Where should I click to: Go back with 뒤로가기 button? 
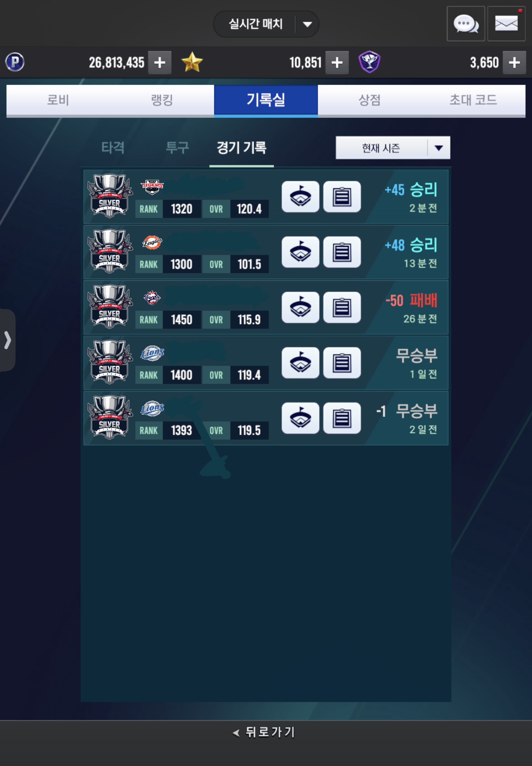pyautogui.click(x=264, y=732)
